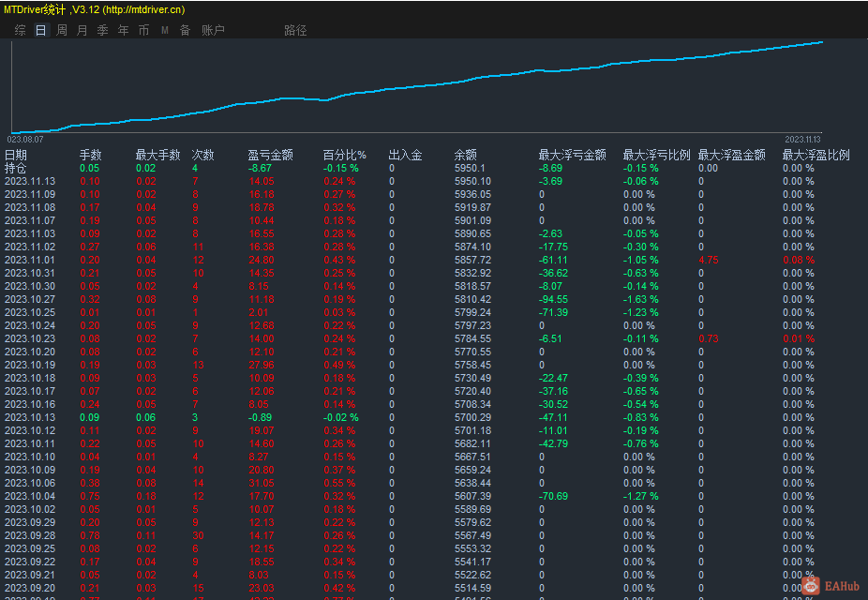Switch to the 综 summary tab
Screen dimensions: 868x600
pyautogui.click(x=21, y=30)
